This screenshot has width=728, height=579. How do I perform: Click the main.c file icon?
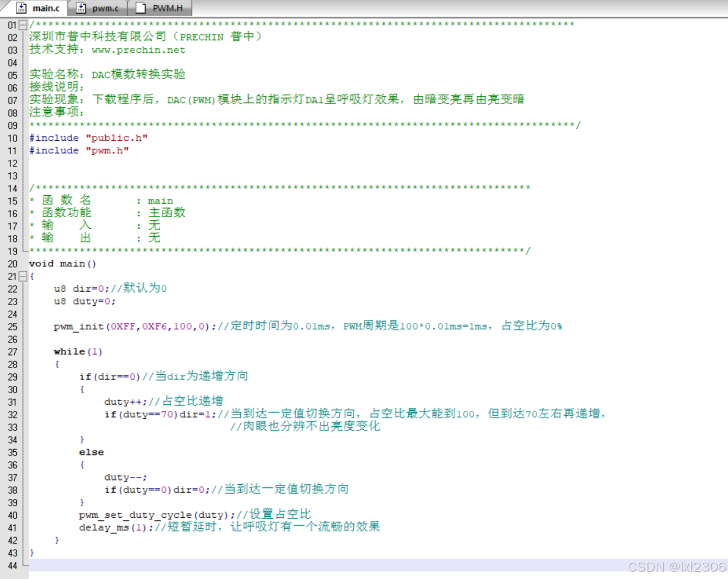[21, 8]
